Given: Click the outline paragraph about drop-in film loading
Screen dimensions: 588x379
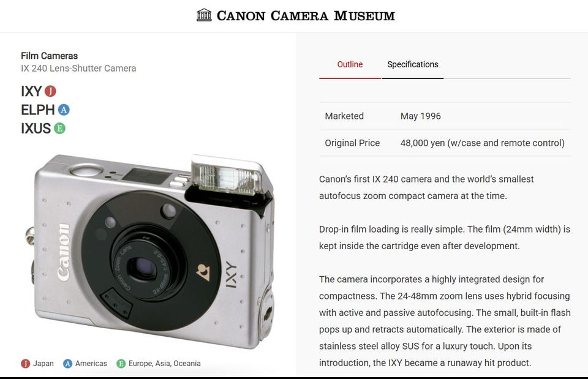Looking at the screenshot, I should [x=445, y=238].
